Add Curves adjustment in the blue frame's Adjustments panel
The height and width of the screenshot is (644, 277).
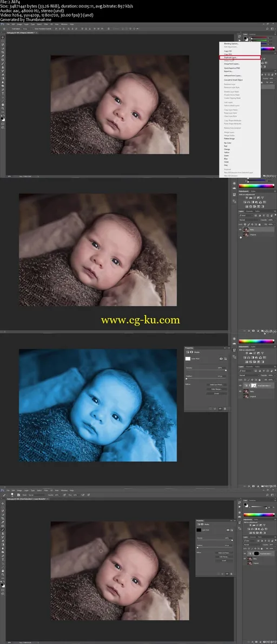(x=255, y=353)
